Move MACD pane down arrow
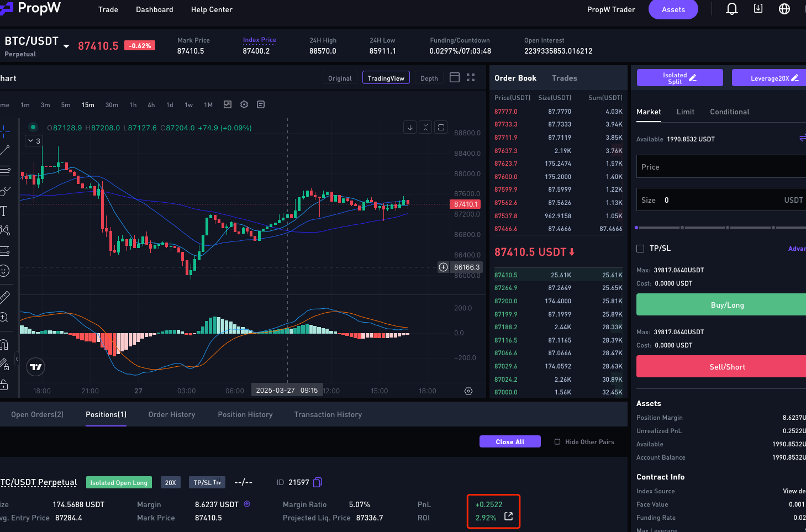The height and width of the screenshot is (532, 806). click(x=410, y=127)
